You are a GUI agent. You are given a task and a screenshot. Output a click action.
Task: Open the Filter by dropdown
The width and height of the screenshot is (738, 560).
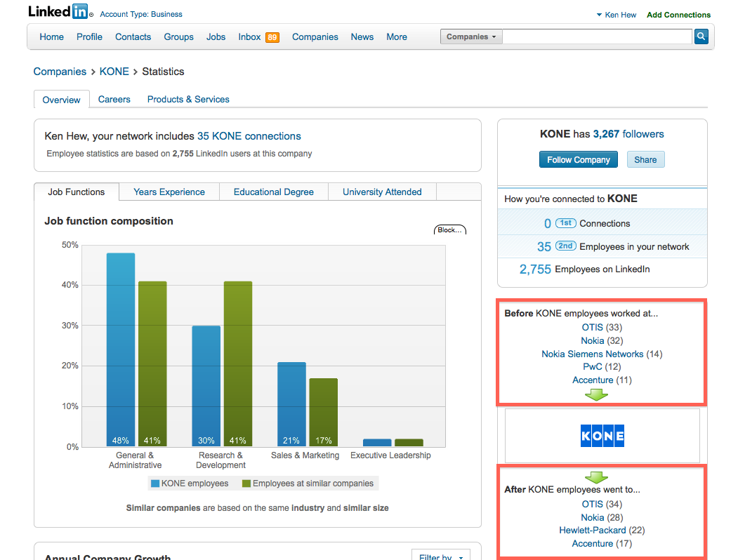(x=440, y=556)
